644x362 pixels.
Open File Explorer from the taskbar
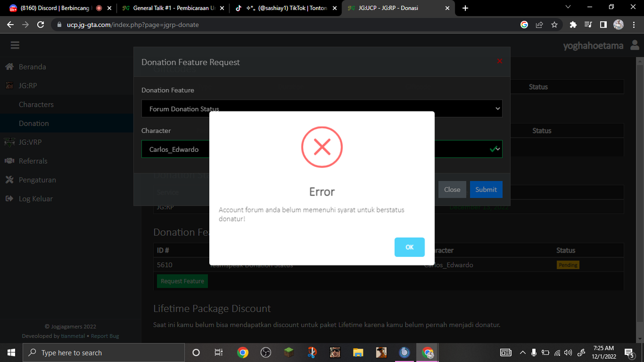coord(358,352)
